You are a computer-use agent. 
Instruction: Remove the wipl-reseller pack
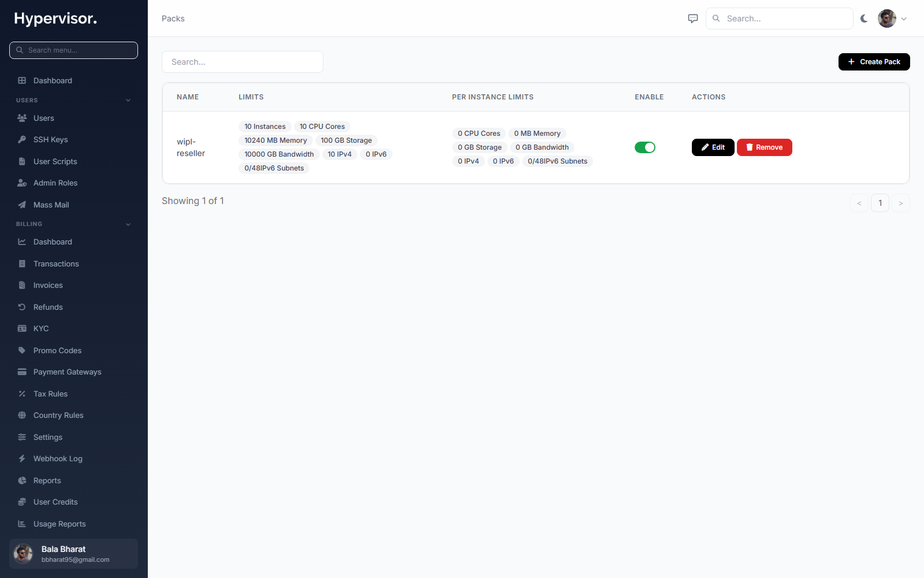click(764, 147)
